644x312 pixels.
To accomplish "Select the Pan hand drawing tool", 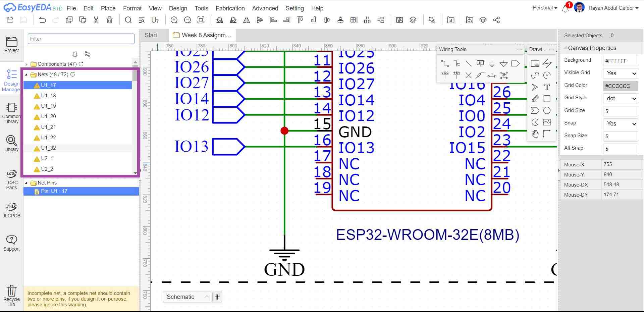I will pyautogui.click(x=535, y=134).
